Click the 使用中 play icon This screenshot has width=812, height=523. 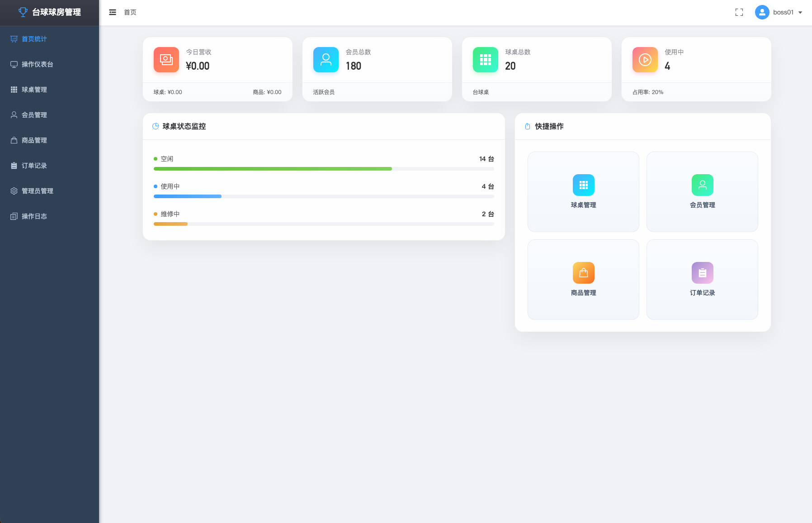pos(645,60)
